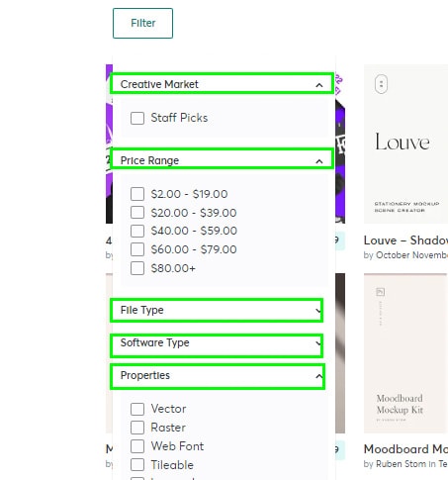Collapse the Creative Market section chevron
The height and width of the screenshot is (480, 448).
click(318, 85)
